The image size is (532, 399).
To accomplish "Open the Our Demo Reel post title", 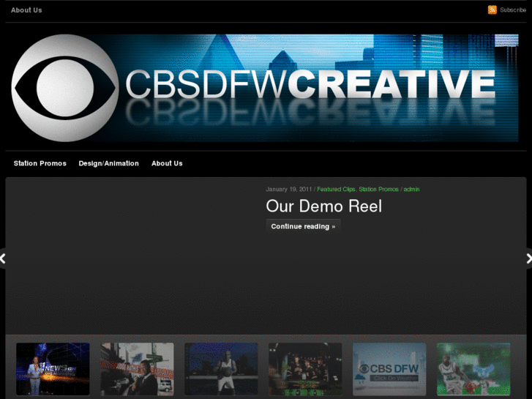I will pos(323,206).
